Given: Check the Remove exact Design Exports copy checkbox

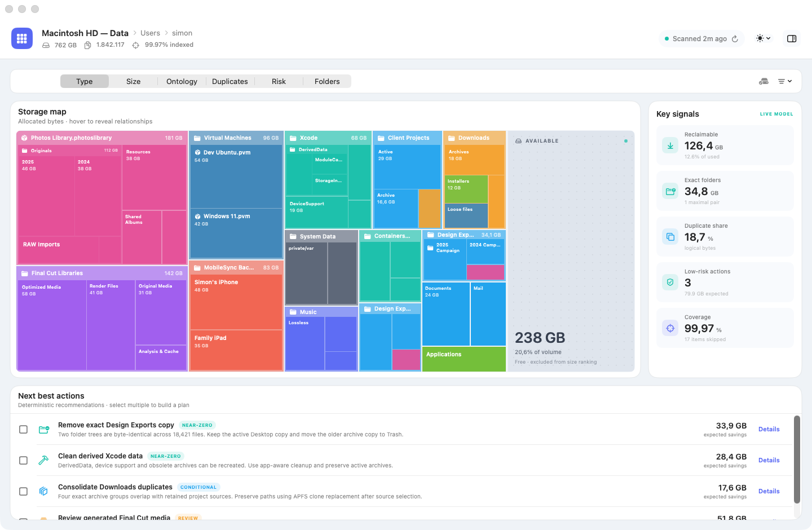Looking at the screenshot, I should [23, 430].
